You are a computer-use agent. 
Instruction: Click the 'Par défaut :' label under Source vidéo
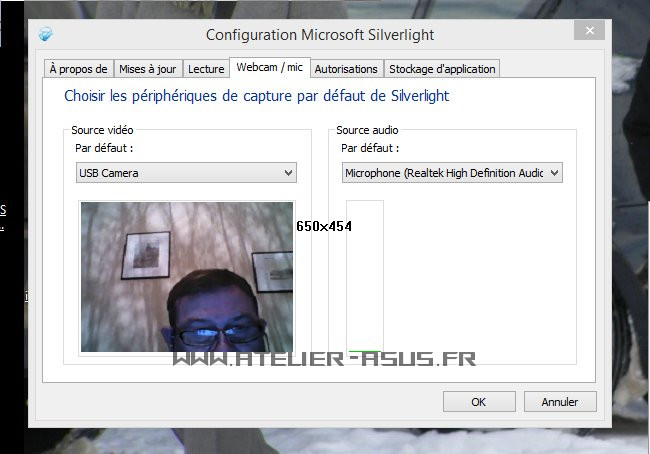(x=104, y=148)
